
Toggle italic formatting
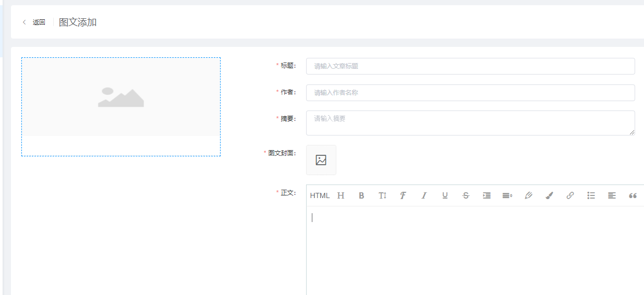coord(424,195)
